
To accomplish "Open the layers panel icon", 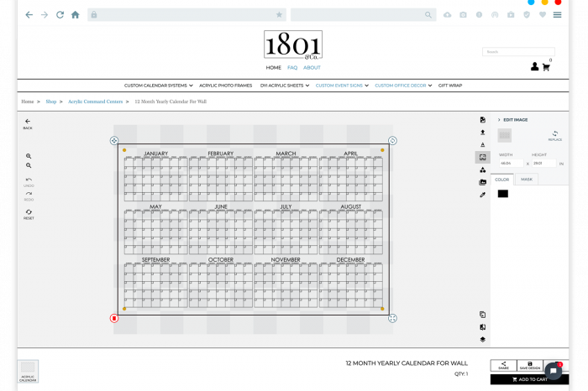I will tap(483, 340).
